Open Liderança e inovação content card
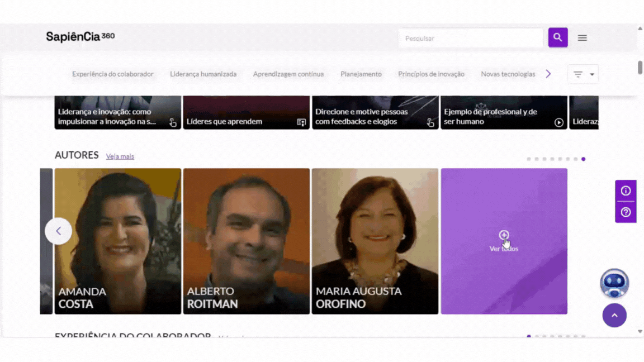Viewport: 644px width, 362px height. pos(118,112)
